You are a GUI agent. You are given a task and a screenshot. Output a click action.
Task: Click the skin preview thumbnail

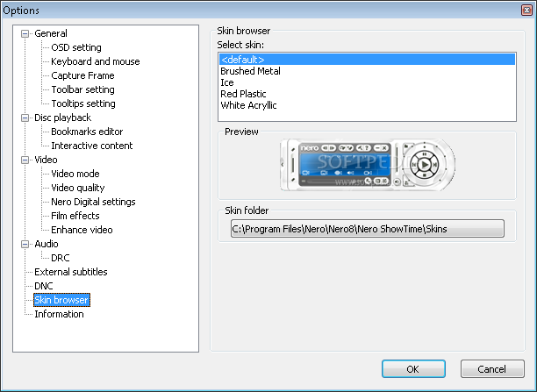pyautogui.click(x=368, y=165)
